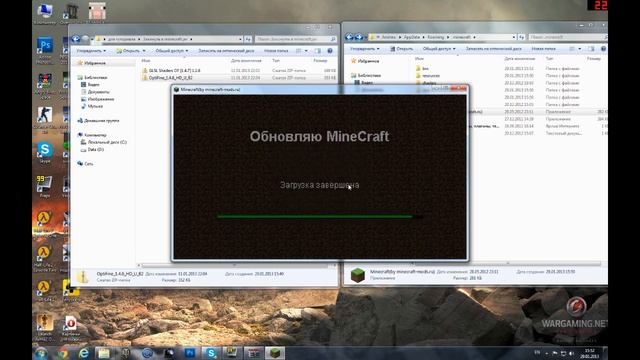This screenshot has width=640, height=360.
Task: Open Photoshop shortcut on the desktop
Action: pos(44,46)
